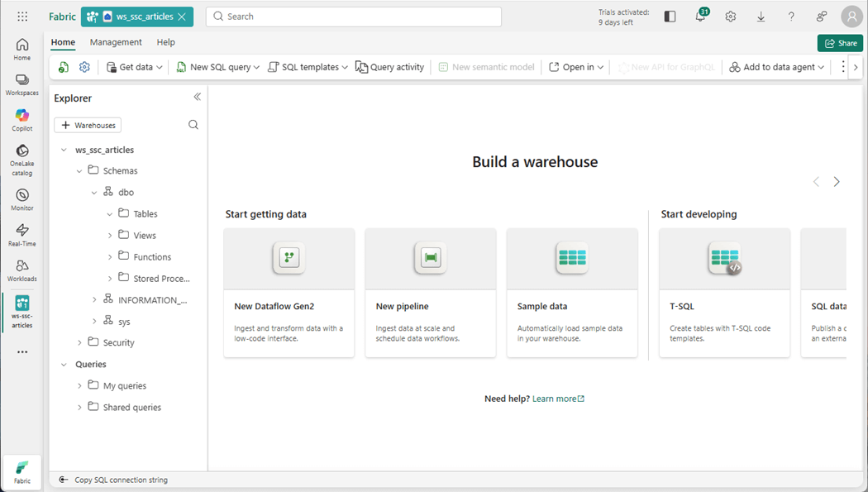Image resolution: width=868 pixels, height=492 pixels.
Task: Select the New Dataflow Gen2 card
Action: (289, 293)
